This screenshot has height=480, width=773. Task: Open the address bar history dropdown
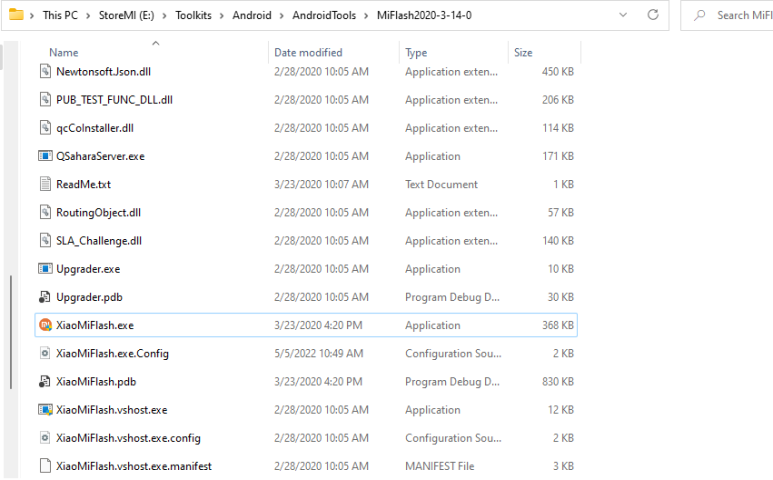[623, 15]
